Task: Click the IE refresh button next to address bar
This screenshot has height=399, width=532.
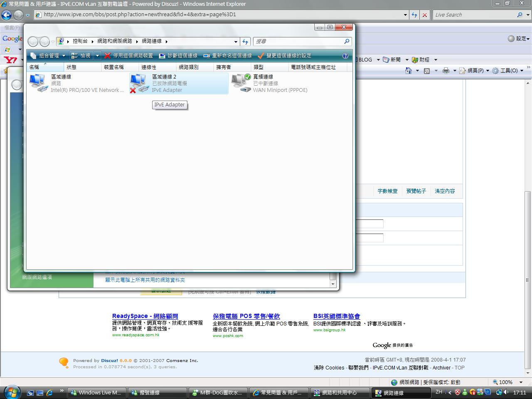Action: 414,15
